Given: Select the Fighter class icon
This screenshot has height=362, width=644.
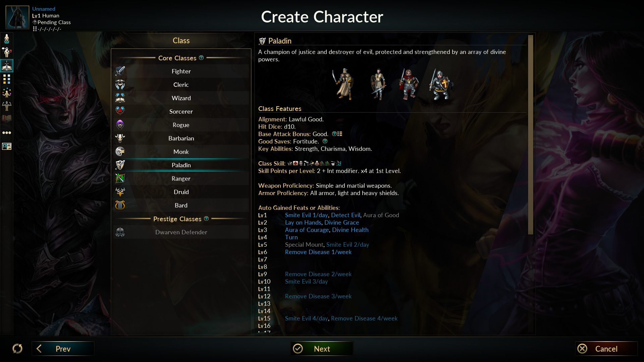Looking at the screenshot, I should click(120, 71).
